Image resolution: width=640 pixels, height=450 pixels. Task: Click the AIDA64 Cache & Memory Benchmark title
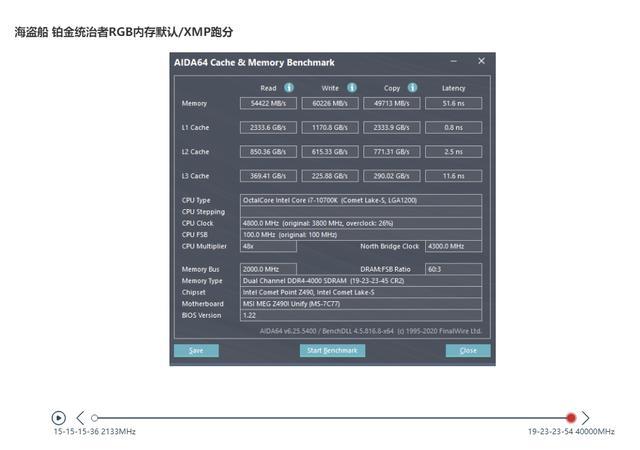254,62
